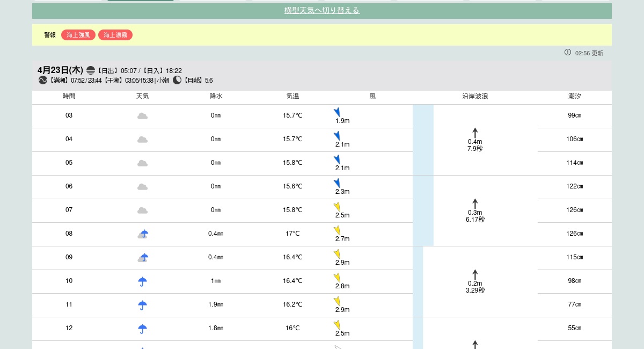Click the cloud icon in the 05 row

click(142, 163)
